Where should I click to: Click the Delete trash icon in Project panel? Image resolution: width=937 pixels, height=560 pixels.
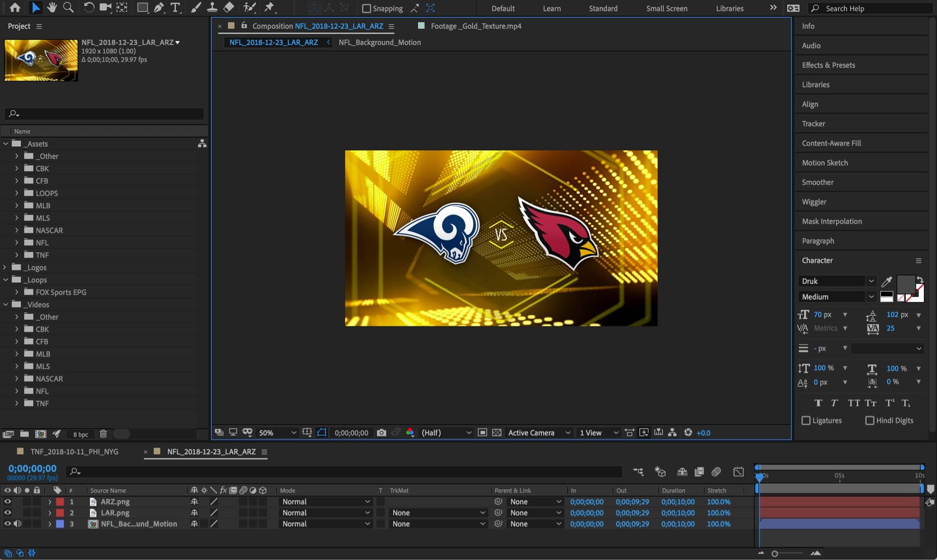pos(103,434)
